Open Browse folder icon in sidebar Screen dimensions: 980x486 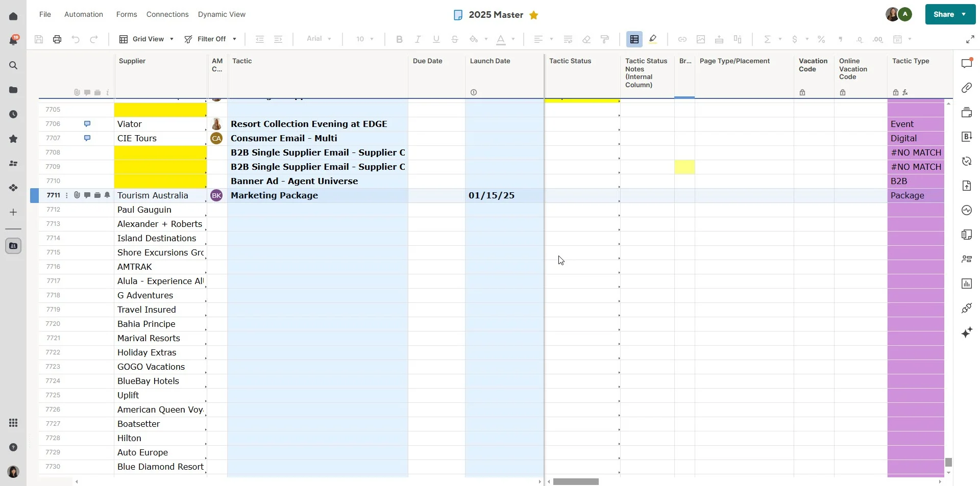[13, 90]
